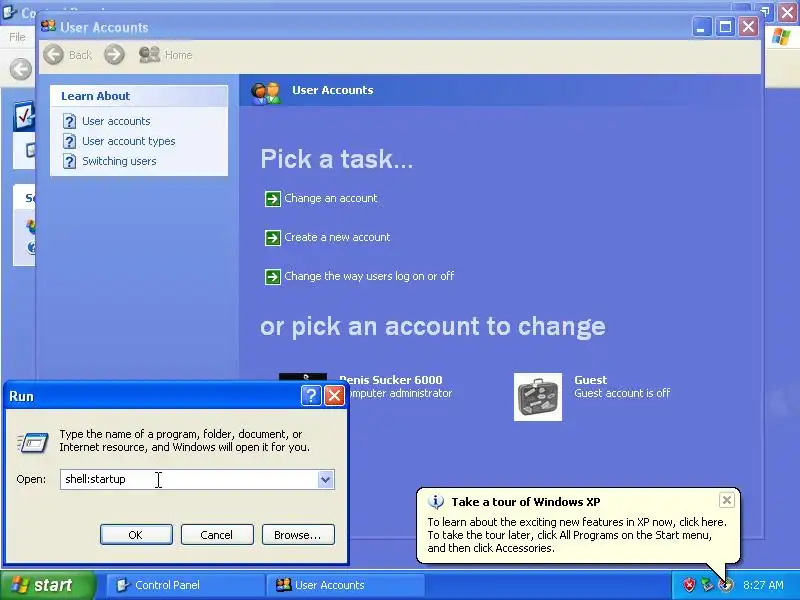Click the green hardware removal tray icon
This screenshot has height=600, width=800.
[707, 585]
